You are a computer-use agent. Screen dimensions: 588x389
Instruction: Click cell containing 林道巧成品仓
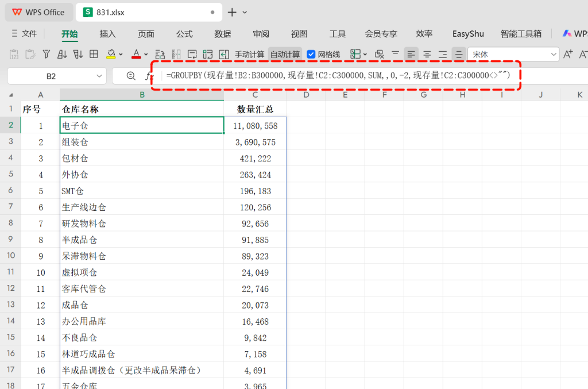pyautogui.click(x=142, y=354)
